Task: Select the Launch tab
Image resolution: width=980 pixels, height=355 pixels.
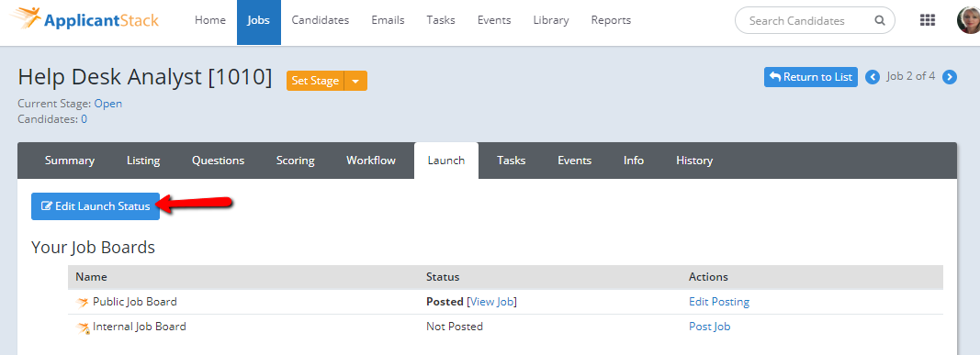Action: click(x=446, y=161)
